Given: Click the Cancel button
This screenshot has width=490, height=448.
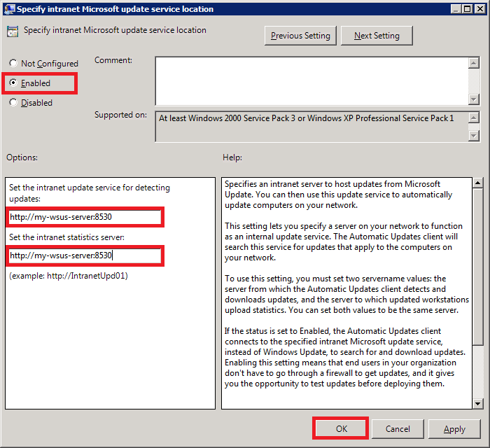Looking at the screenshot, I should 398,428.
